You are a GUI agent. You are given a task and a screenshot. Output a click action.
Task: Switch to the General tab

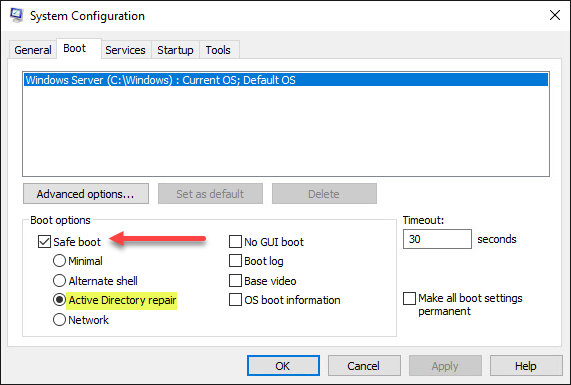[x=33, y=50]
